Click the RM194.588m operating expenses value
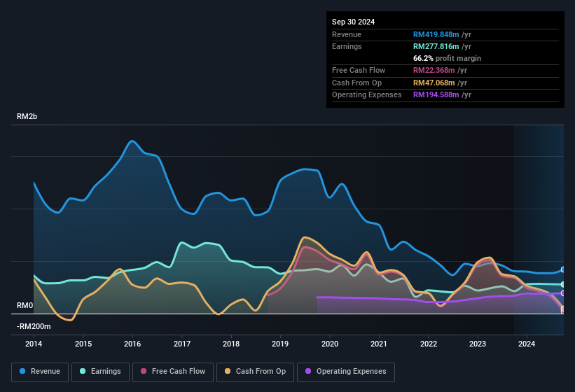This screenshot has height=392, width=575. pos(436,95)
